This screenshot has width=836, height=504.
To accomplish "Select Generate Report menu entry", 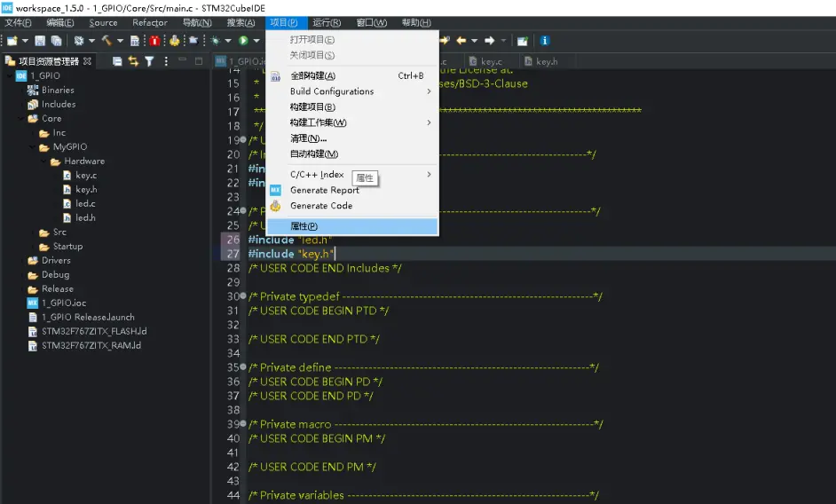I will click(x=352, y=191).
